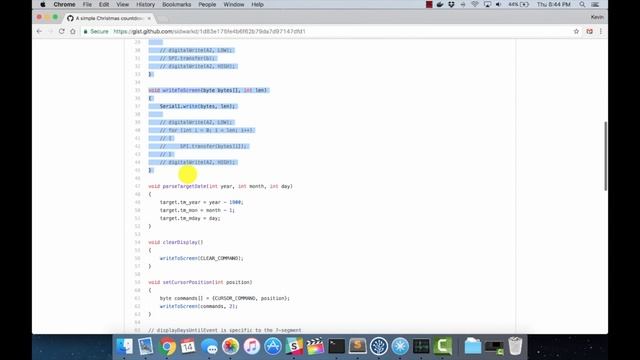Open Sublime Text from the dock
Screen dimensions: 640x360
click(358, 346)
